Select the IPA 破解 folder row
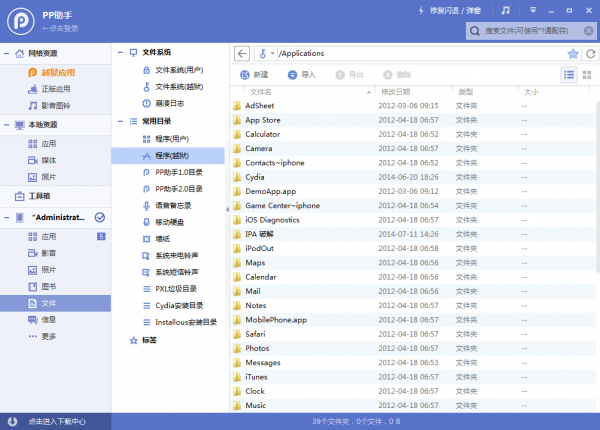Screen dimensions: 600x430 coord(413,235)
